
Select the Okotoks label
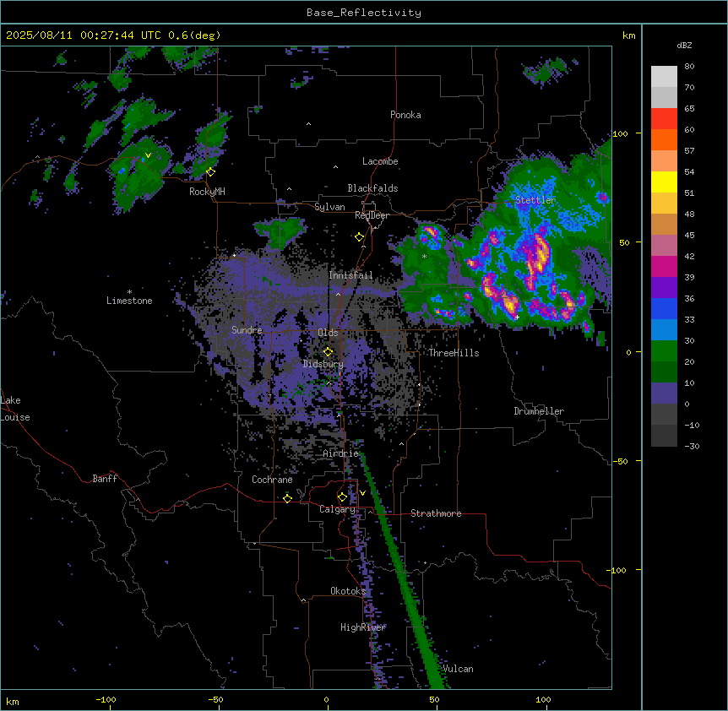(x=348, y=591)
